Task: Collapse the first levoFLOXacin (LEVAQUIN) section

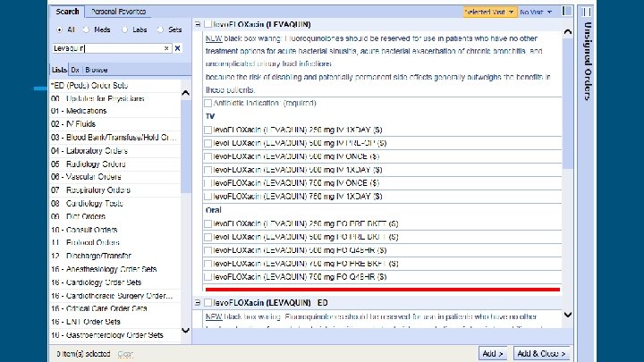Action: pyautogui.click(x=198, y=24)
